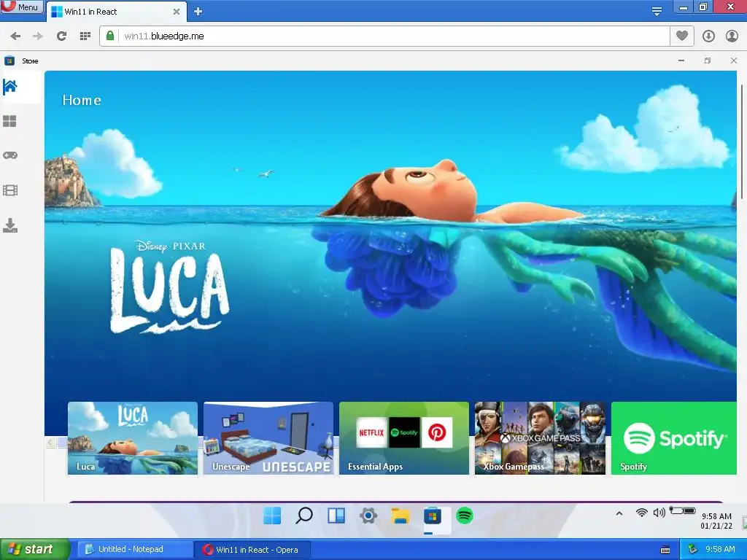
Task: Open the Widgets icon in Win11 taskbar
Action: 336,516
